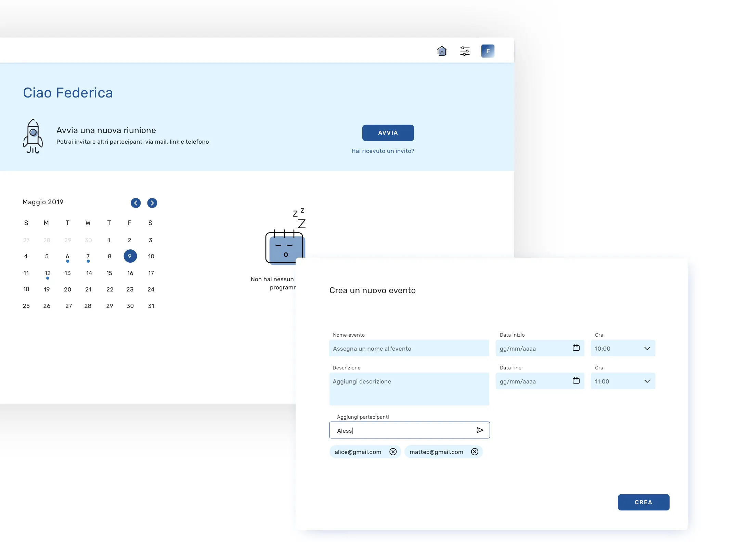739x560 pixels.
Task: Select greyed day 30 of previous month
Action: point(88,240)
